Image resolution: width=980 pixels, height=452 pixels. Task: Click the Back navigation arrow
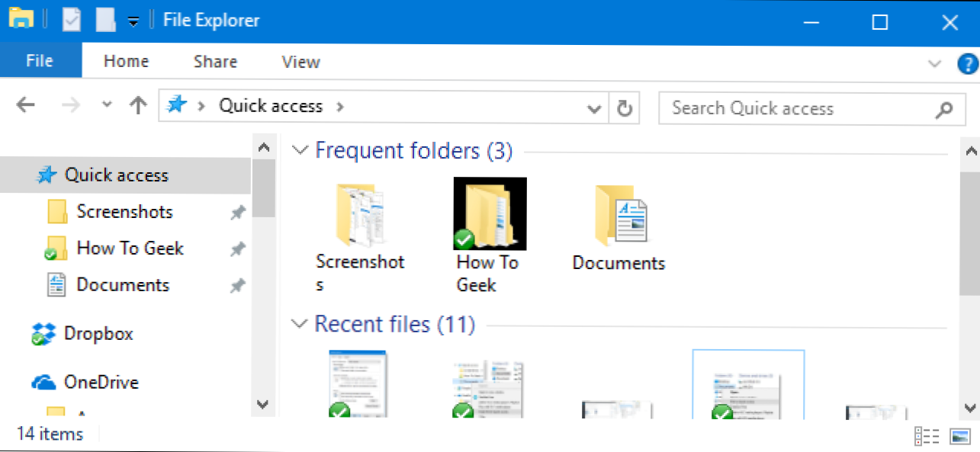[x=26, y=106]
